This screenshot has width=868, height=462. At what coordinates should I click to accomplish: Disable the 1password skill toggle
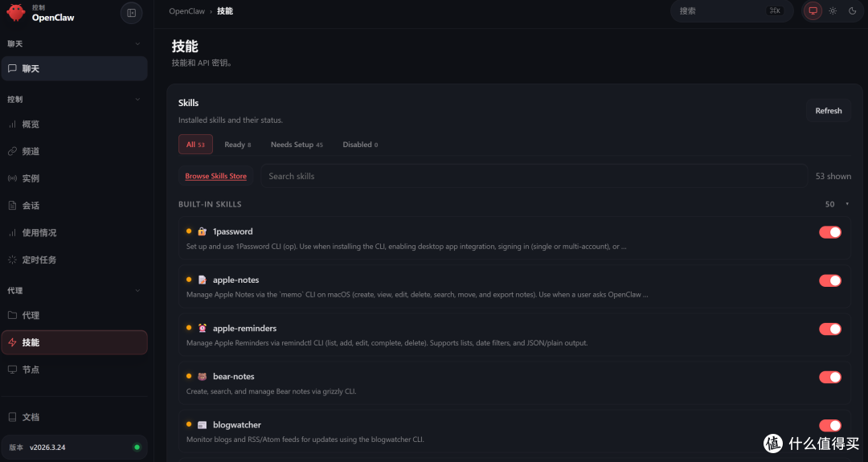[829, 232]
